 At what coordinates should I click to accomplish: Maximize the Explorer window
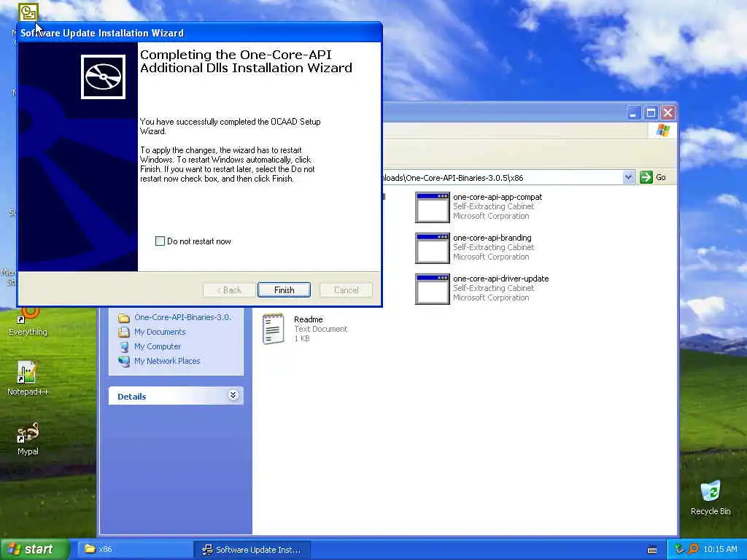651,113
